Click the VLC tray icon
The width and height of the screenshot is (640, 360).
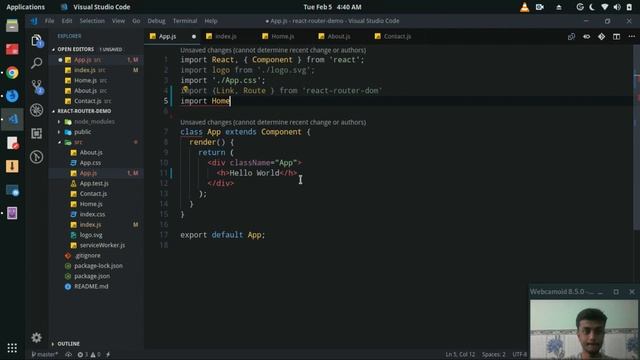tap(524, 7)
